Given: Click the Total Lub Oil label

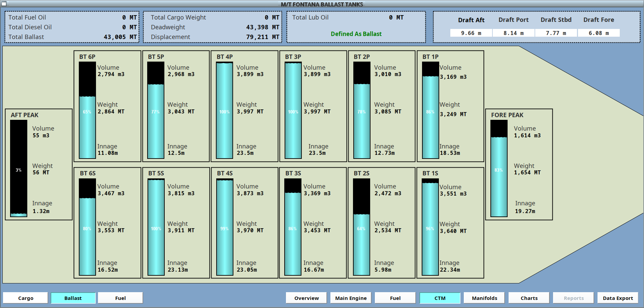Looking at the screenshot, I should [310, 18].
